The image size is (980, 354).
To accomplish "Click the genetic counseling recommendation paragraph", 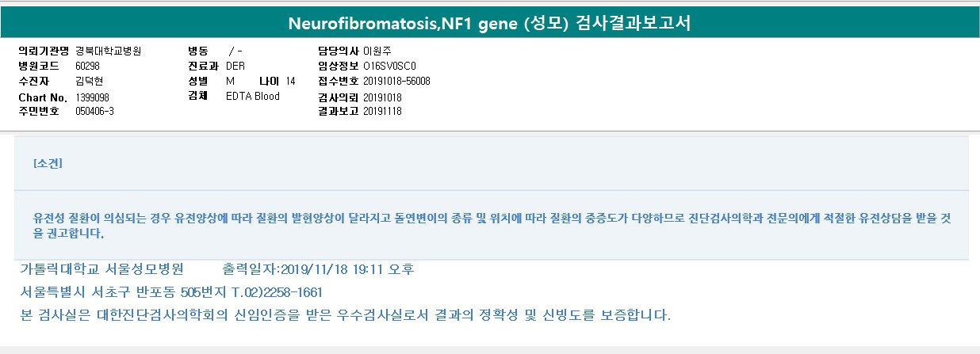I will pos(492,225).
